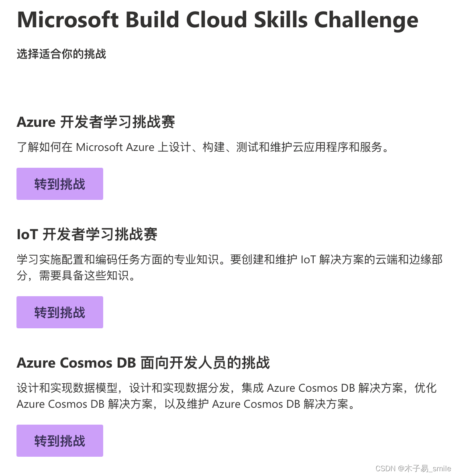Select the title "Microsoft Build Cloud Skills Challenge"
Viewport: 457px width, 476px height.
click(217, 20)
